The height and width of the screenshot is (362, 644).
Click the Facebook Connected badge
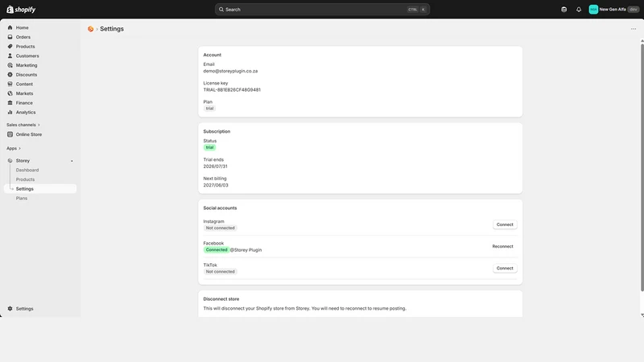click(217, 249)
